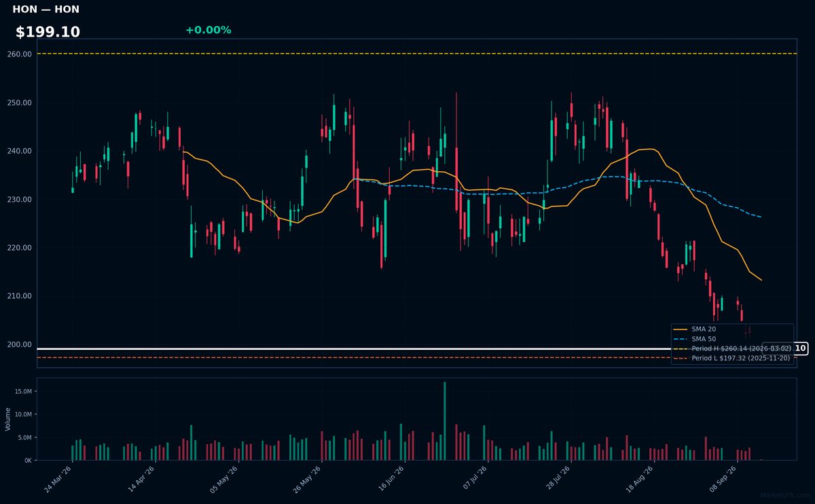Select the "240.00" price axis label
The image size is (815, 504).
pos(19,151)
